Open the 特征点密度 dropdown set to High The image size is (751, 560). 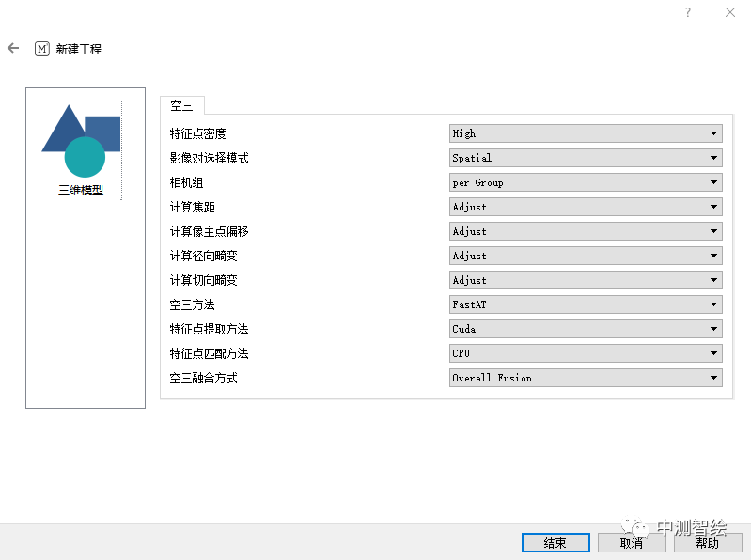coord(586,133)
